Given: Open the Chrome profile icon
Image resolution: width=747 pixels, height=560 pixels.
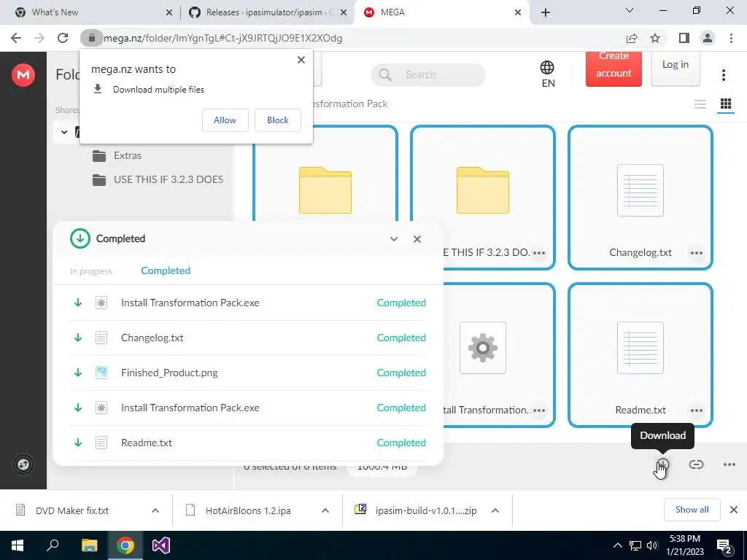Looking at the screenshot, I should tap(708, 38).
